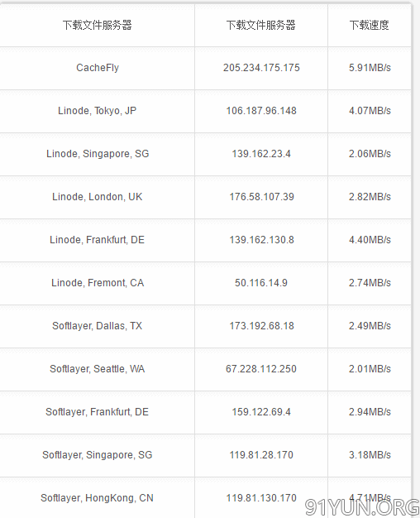Click IP address 139.162.23.4
The height and width of the screenshot is (518, 420).
[261, 154]
